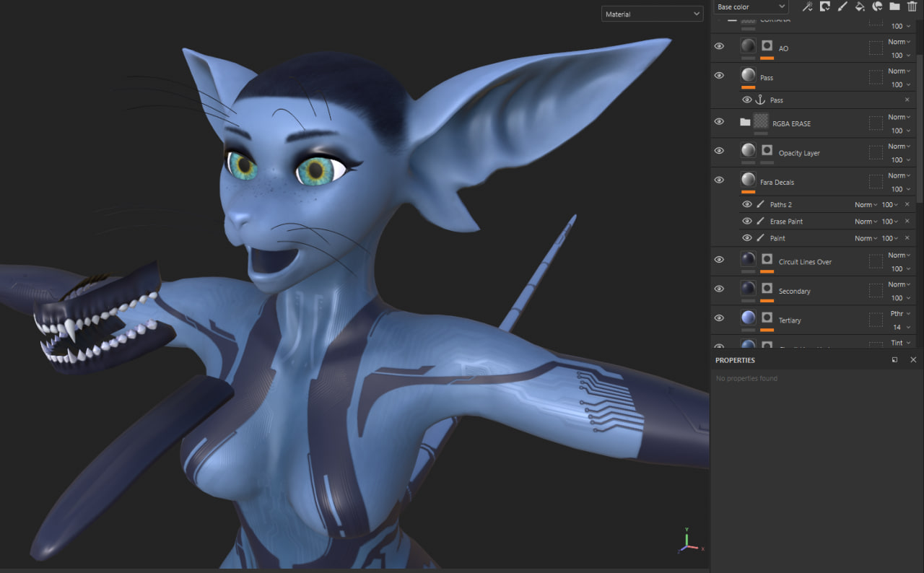This screenshot has width=924, height=573.
Task: Select the Paint effect row text
Action: click(x=777, y=238)
